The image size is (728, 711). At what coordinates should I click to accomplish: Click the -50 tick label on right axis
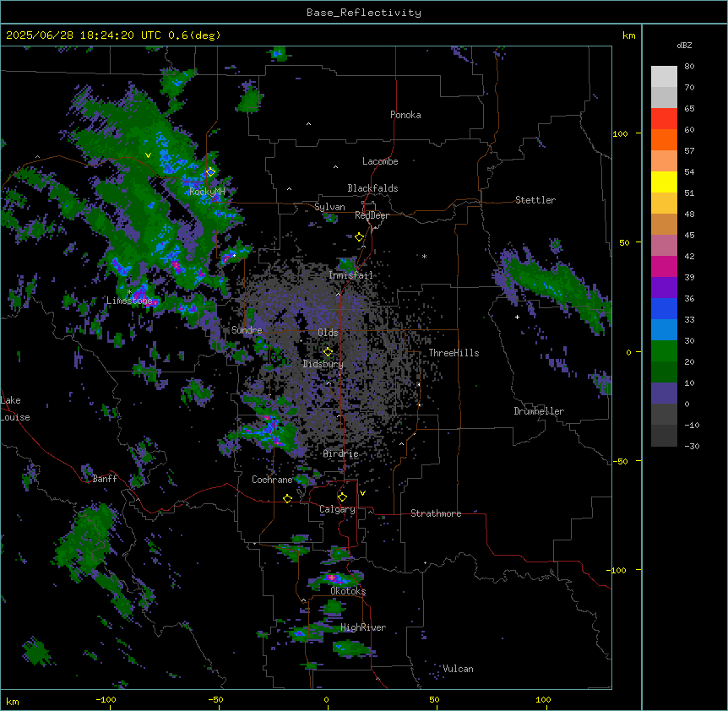(x=620, y=461)
